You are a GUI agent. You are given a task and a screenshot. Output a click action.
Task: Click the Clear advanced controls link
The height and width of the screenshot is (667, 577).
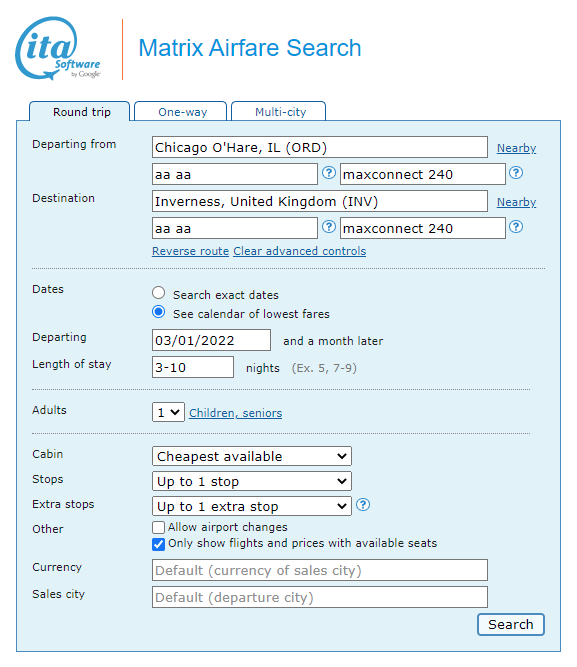pos(300,251)
